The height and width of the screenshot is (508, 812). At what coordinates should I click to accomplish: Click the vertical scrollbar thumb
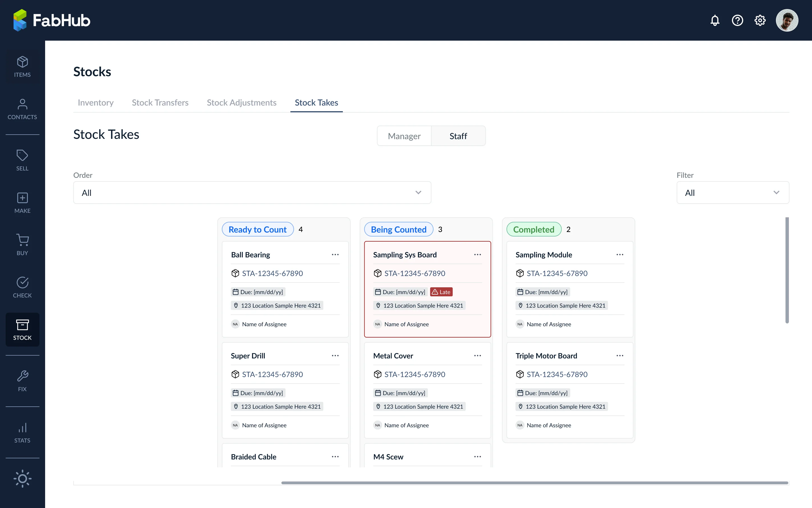pos(787,270)
